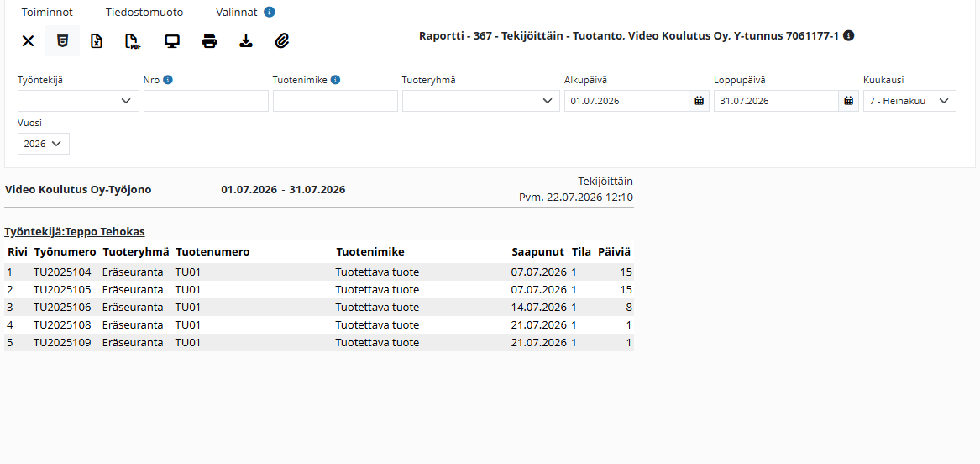Click the Työntekijä:Teppo Tehokas heading link
This screenshot has height=464, width=980.
pyautogui.click(x=75, y=232)
